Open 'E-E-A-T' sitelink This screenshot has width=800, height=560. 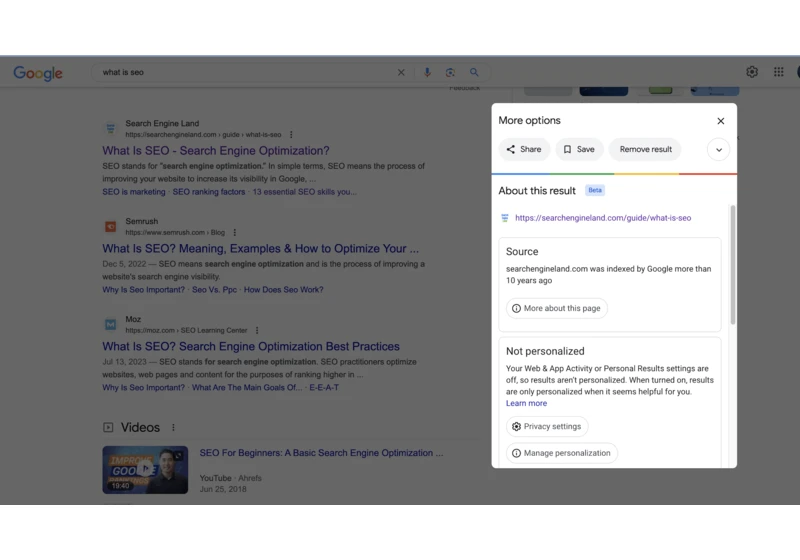(324, 388)
